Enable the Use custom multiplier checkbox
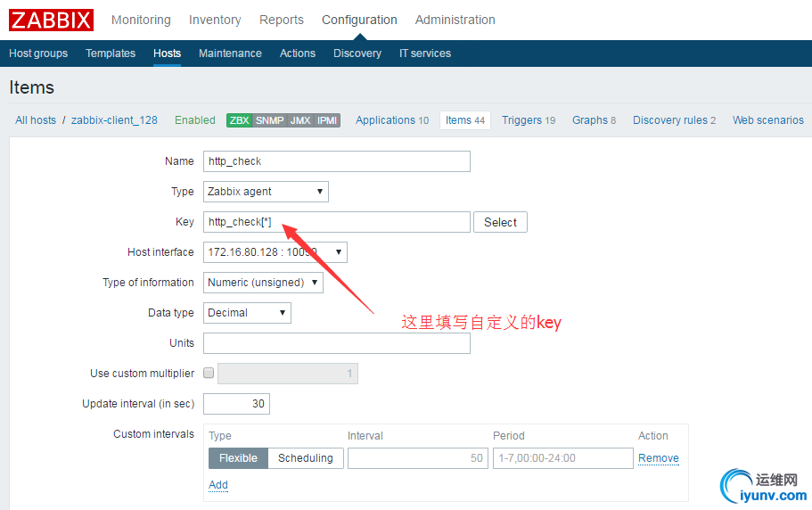The height and width of the screenshot is (510, 812). (209, 373)
